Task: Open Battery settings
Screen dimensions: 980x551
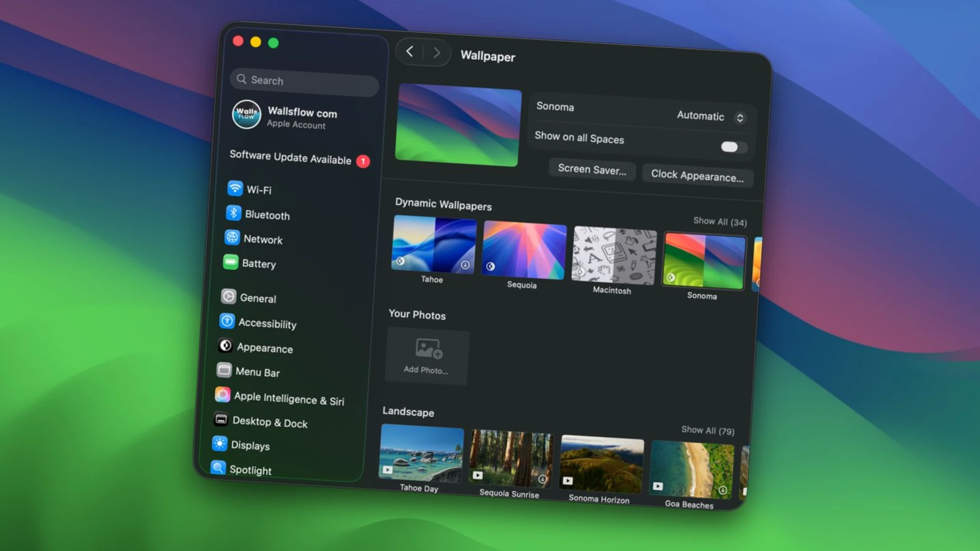Action: 259,264
